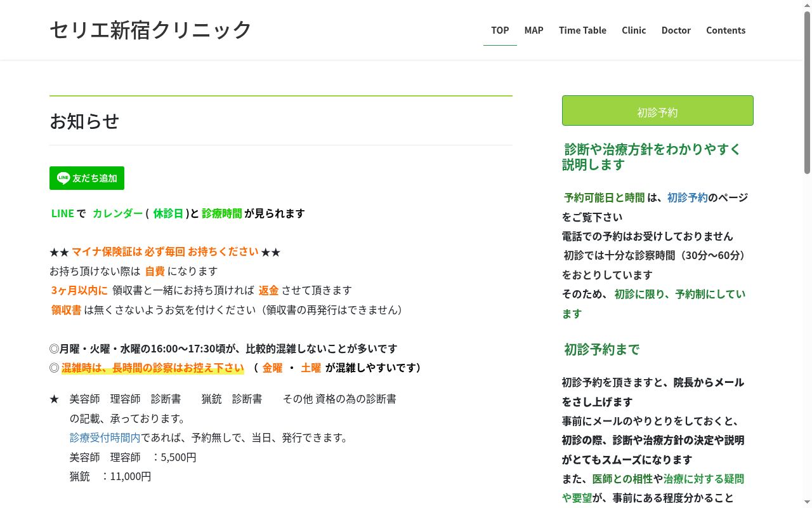Open the Clinic menu item
Viewport: 812px width, 508px height.
tap(634, 30)
